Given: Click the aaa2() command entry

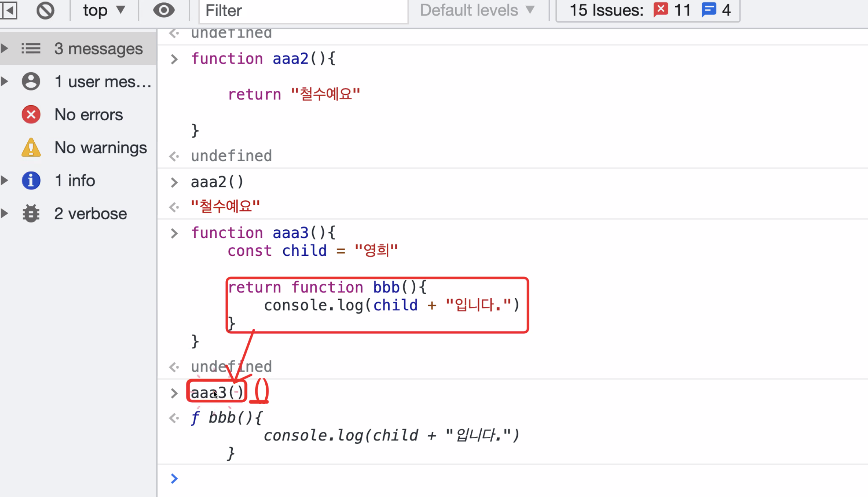Looking at the screenshot, I should [x=217, y=182].
